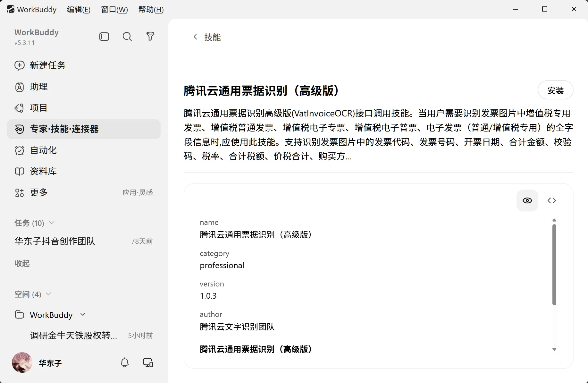Click the skill title 腾讯云通用票据识别（高级版）heading

pos(261,91)
